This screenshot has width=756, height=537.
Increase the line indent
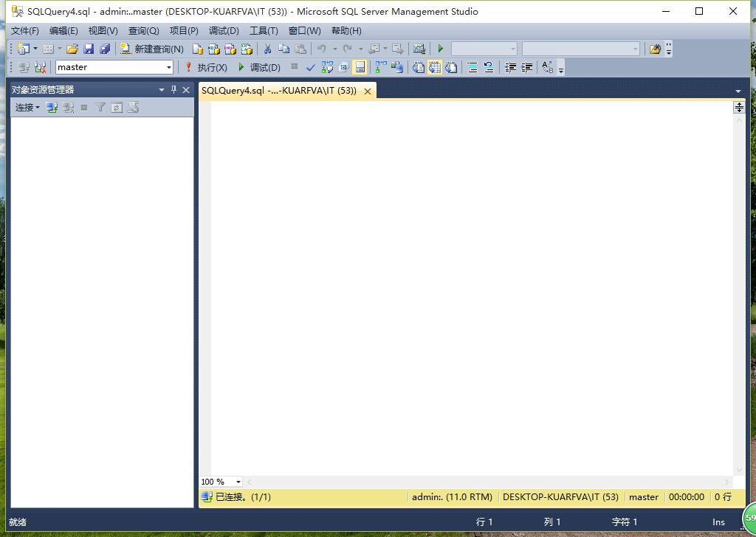526,67
